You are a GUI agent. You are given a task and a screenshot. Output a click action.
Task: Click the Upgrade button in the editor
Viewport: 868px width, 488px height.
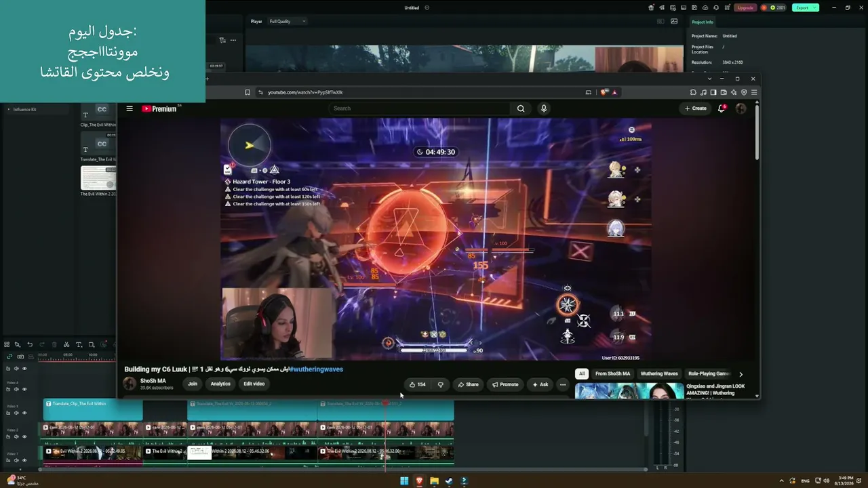pyautogui.click(x=745, y=7)
